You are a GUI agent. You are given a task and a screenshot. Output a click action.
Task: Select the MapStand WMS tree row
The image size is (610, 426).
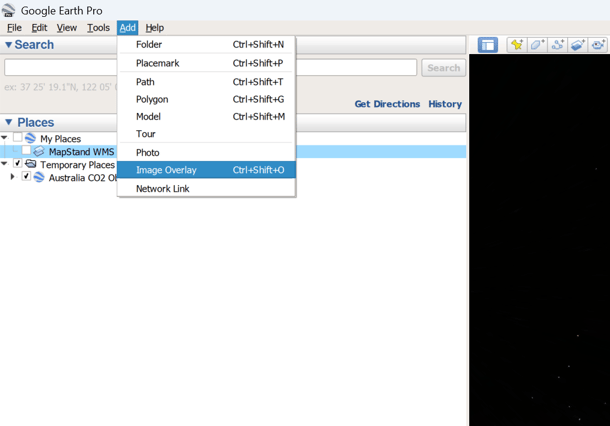point(233,151)
